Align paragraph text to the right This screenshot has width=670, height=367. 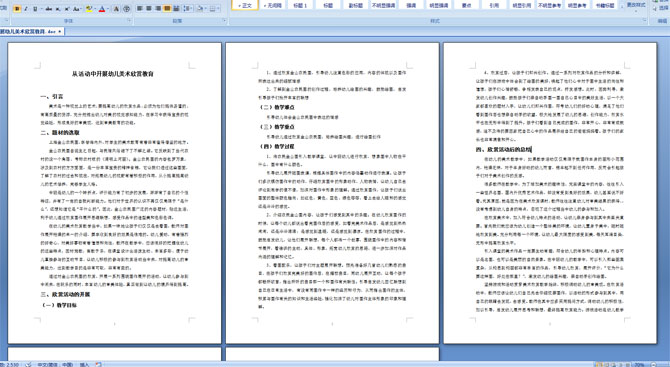(x=158, y=9)
